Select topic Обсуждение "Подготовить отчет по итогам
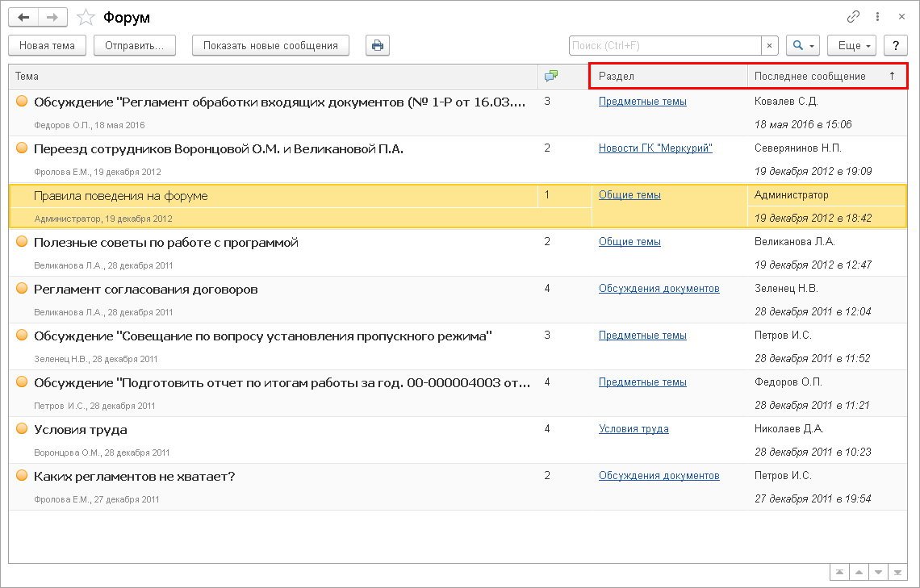This screenshot has height=588, width=920. pyautogui.click(x=282, y=383)
